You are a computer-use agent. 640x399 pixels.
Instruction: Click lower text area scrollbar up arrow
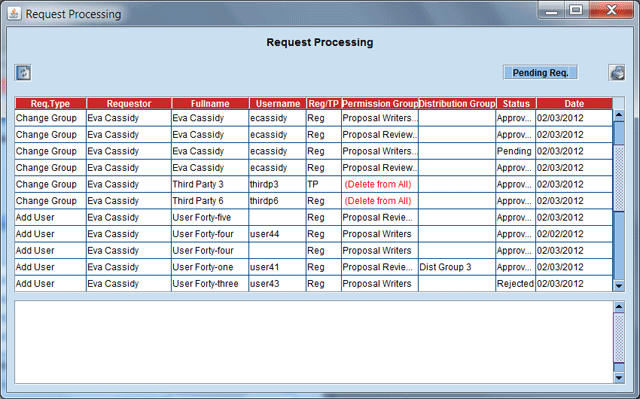tap(619, 307)
